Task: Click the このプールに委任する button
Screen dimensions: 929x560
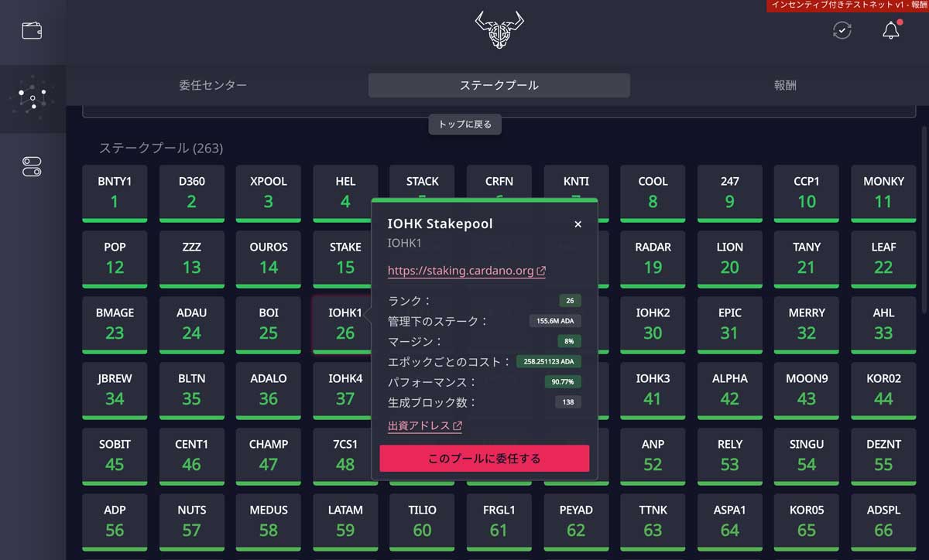Action: (485, 459)
